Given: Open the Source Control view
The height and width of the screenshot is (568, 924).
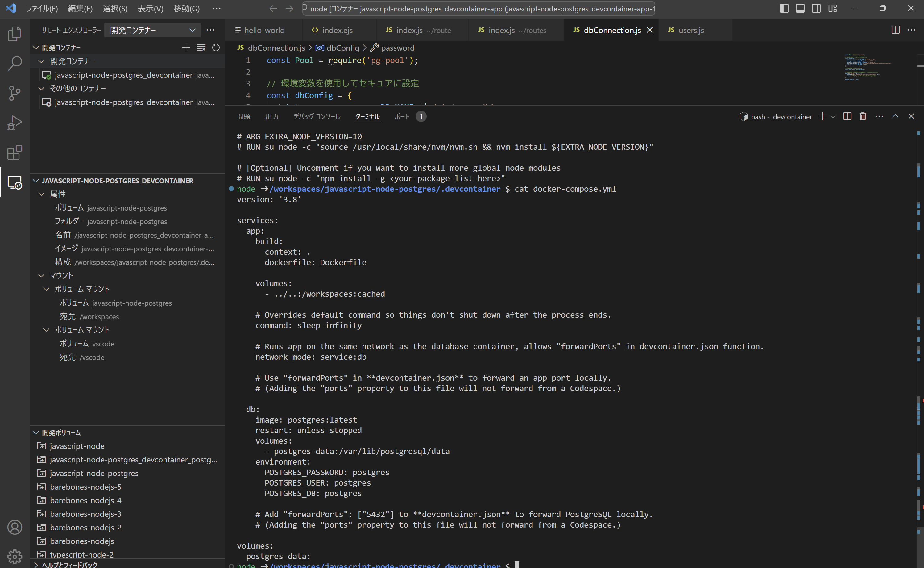Looking at the screenshot, I should 15,93.
